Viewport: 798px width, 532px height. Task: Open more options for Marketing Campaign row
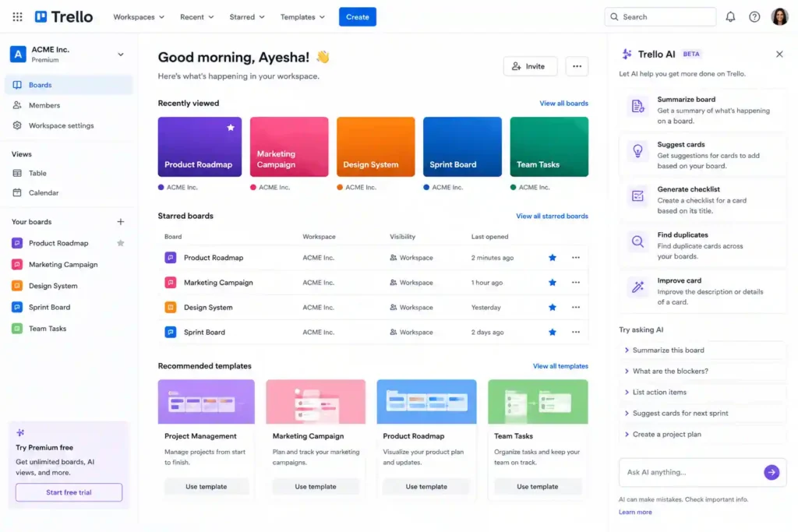pos(576,282)
